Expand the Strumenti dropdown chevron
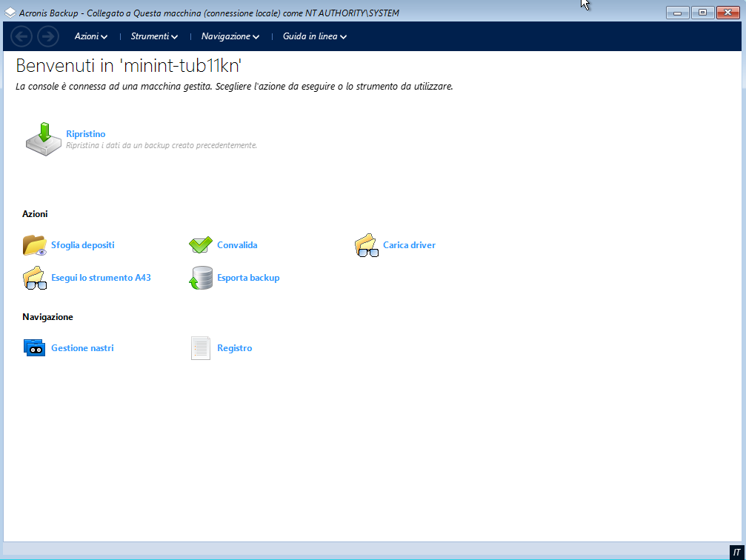This screenshot has height=560, width=746. point(175,37)
